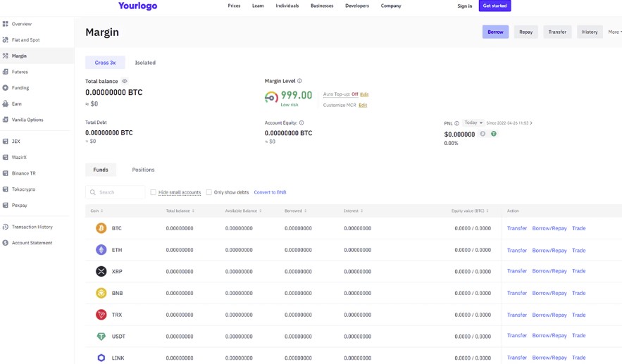Click the Overview sidebar icon
This screenshot has height=364, width=622.
coord(5,24)
